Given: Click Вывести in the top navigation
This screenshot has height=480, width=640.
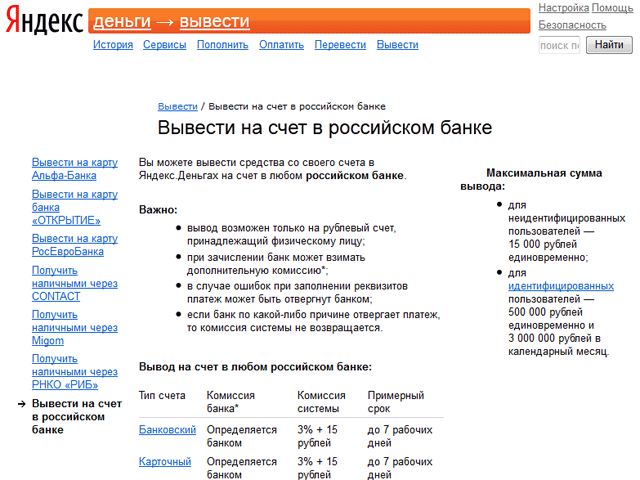Looking at the screenshot, I should tap(397, 45).
